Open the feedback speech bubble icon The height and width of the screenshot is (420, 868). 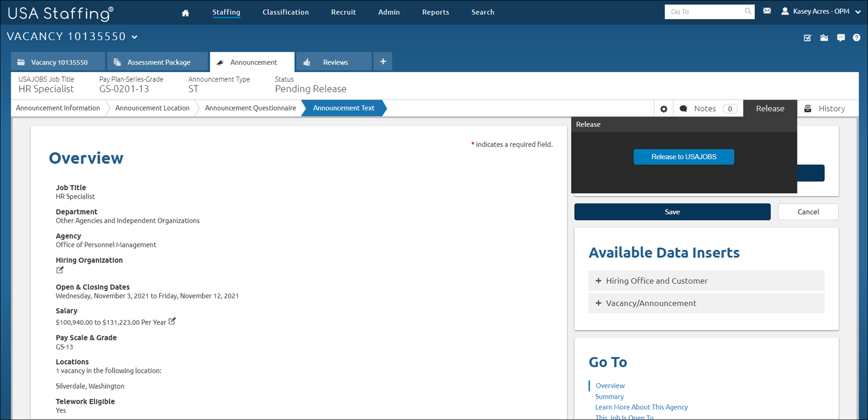[841, 38]
